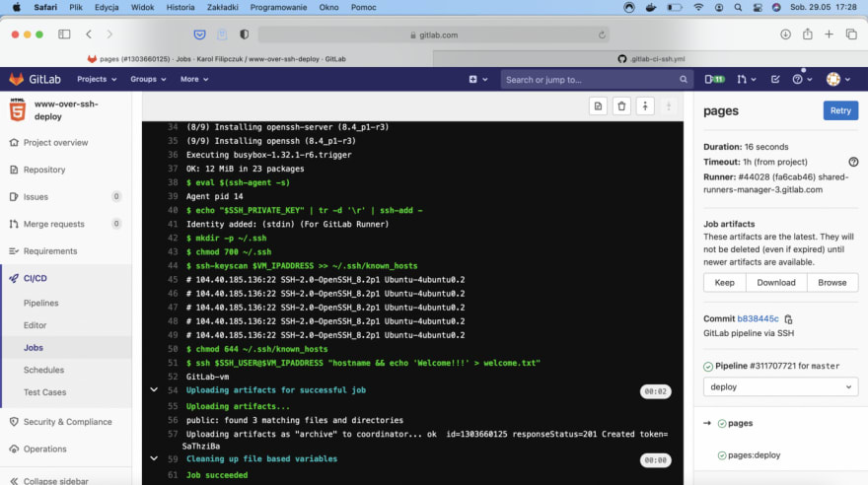Image resolution: width=868 pixels, height=485 pixels.
Task: Open commit link b838445c
Action: coord(758,319)
